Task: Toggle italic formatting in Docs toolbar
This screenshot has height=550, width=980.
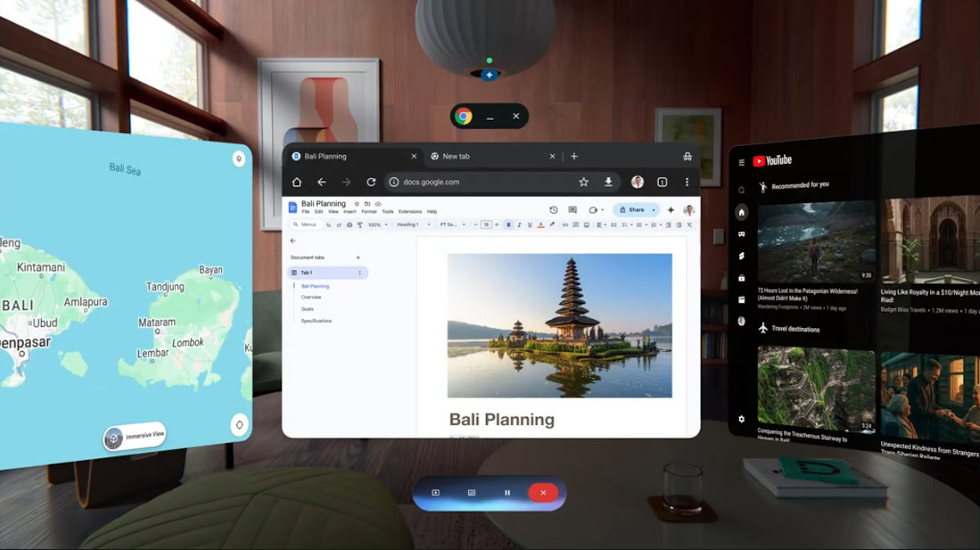Action: [519, 224]
